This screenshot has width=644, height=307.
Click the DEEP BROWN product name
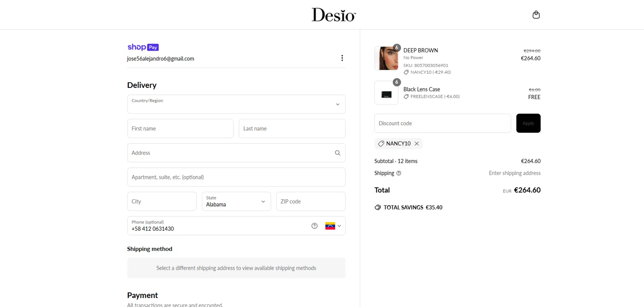[421, 51]
